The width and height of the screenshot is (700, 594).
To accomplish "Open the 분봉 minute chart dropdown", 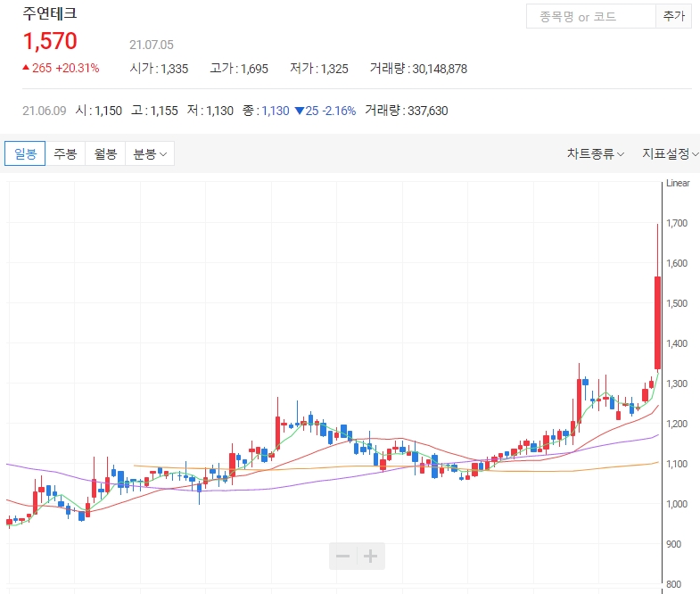I will (x=150, y=153).
